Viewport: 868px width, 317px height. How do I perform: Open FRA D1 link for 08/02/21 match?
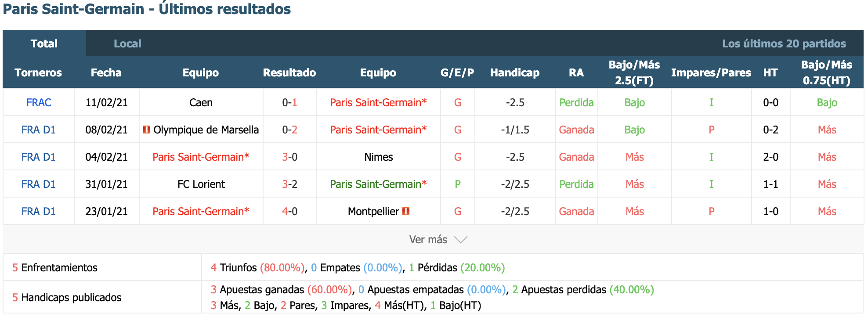[x=39, y=130]
